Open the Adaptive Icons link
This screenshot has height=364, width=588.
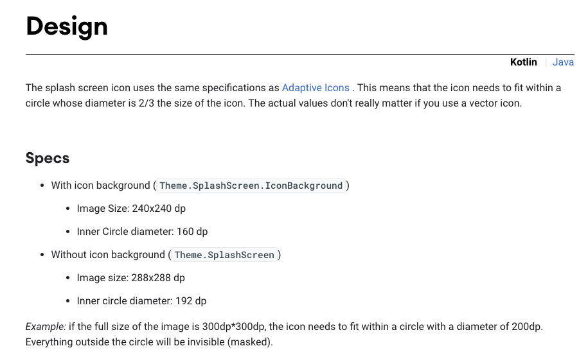(x=316, y=88)
